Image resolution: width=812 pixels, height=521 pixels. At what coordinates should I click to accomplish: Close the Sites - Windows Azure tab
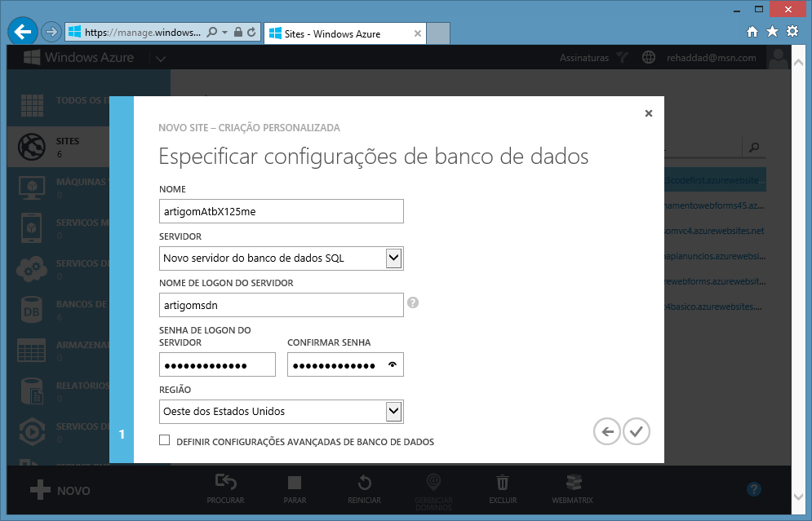pyautogui.click(x=417, y=33)
